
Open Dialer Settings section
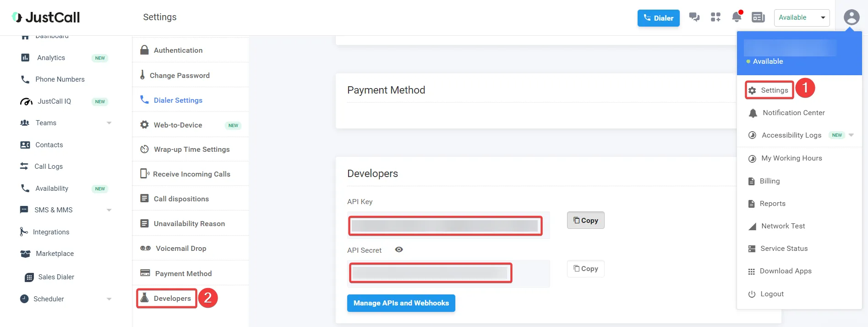[178, 100]
